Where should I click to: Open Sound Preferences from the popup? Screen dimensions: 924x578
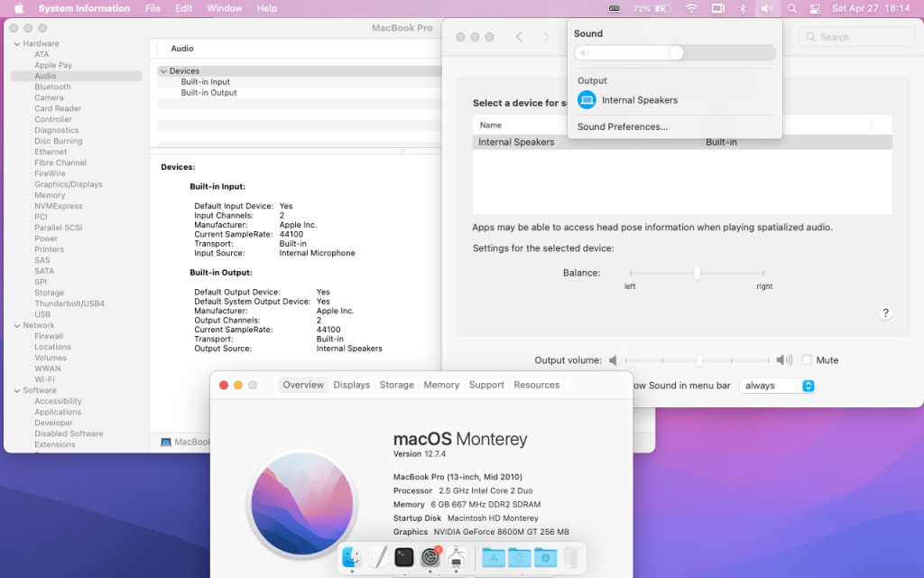coord(623,127)
